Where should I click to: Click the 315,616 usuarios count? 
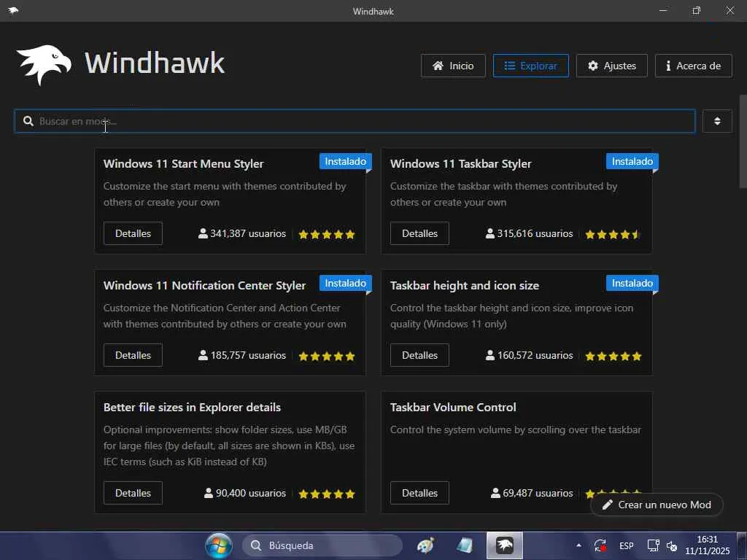[x=530, y=234]
